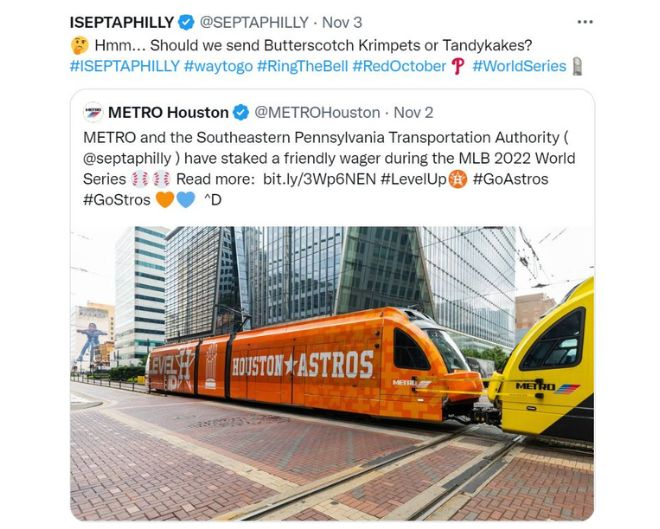660x529 pixels.
Task: Click the Phillies P logo emoji
Action: [x=458, y=66]
